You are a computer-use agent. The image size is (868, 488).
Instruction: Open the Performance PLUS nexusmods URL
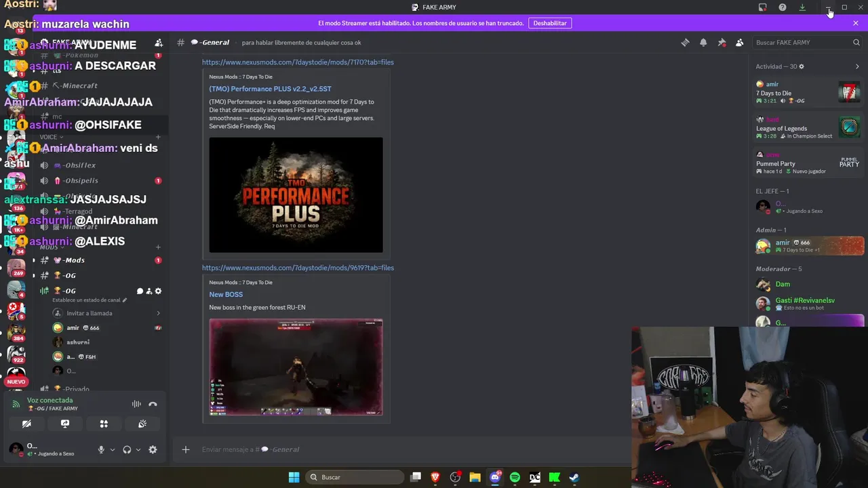point(298,62)
